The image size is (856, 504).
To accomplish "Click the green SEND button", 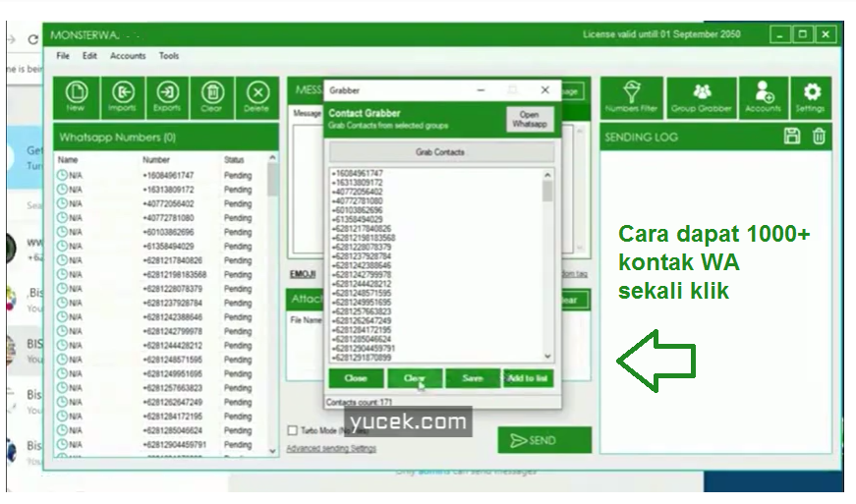I will (544, 440).
